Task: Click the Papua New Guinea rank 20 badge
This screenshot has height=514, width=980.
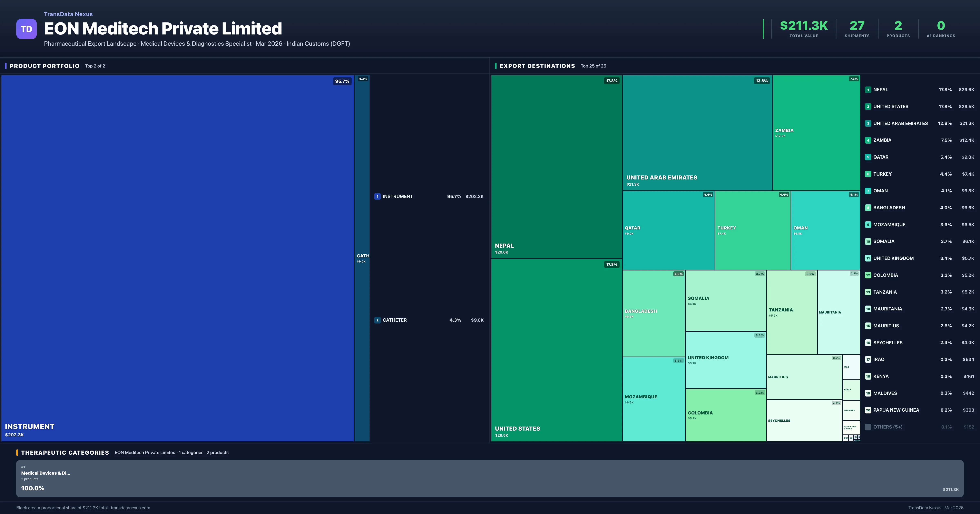Action: click(868, 410)
